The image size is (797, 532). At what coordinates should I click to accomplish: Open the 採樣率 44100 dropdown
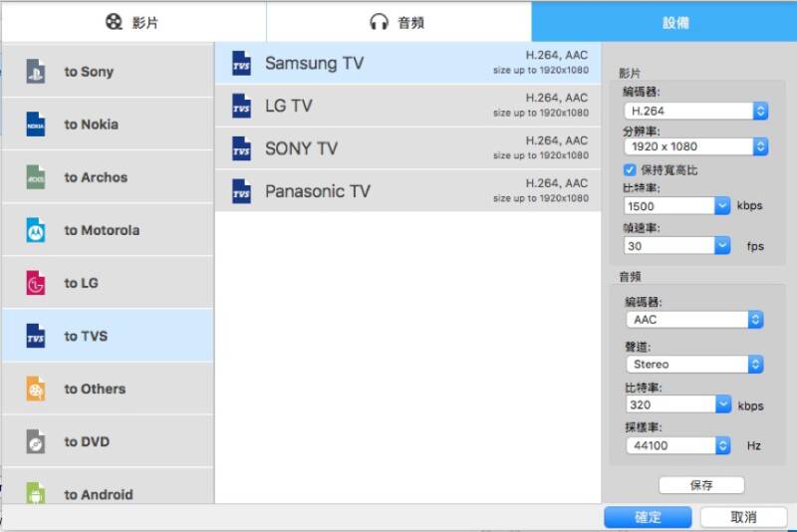[678, 445]
